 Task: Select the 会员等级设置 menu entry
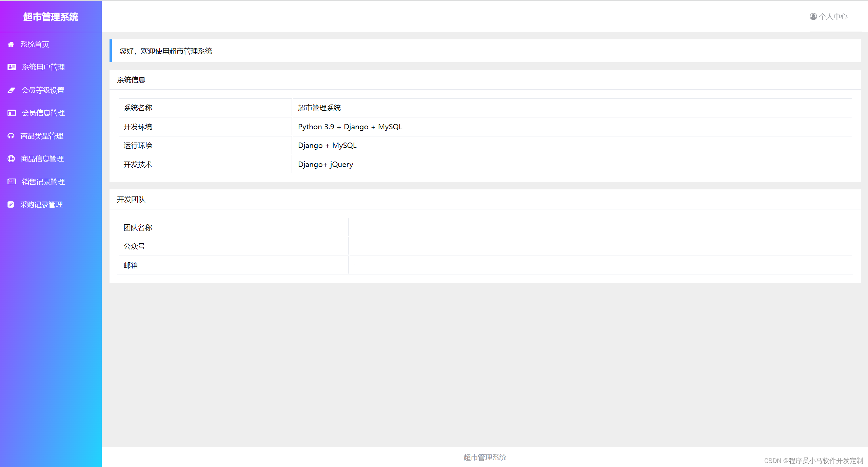pos(43,90)
